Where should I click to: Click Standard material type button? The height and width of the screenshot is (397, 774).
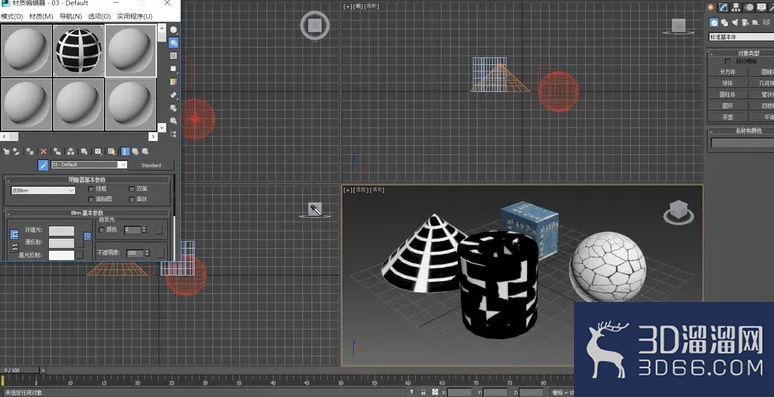151,165
